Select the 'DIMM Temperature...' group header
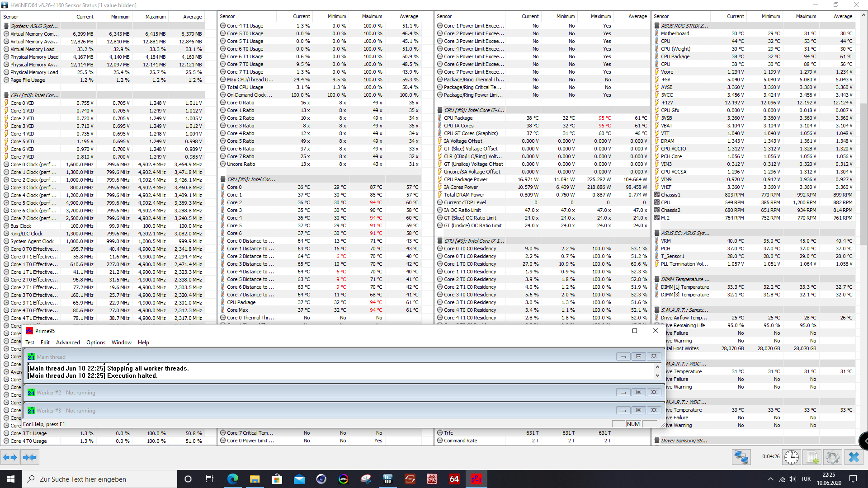This screenshot has width=868, height=488. click(x=754, y=279)
